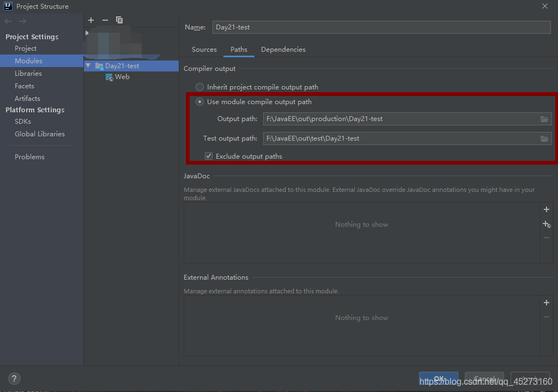Switch to the Sources tab
Viewport: 558px width, 392px height.
coord(204,50)
